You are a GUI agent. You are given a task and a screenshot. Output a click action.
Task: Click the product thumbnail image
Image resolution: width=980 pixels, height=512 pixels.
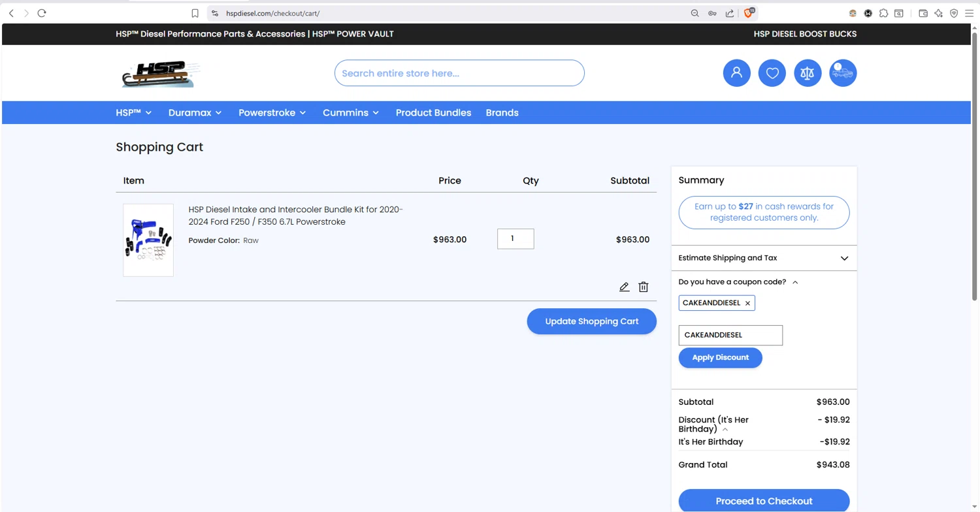coord(148,240)
